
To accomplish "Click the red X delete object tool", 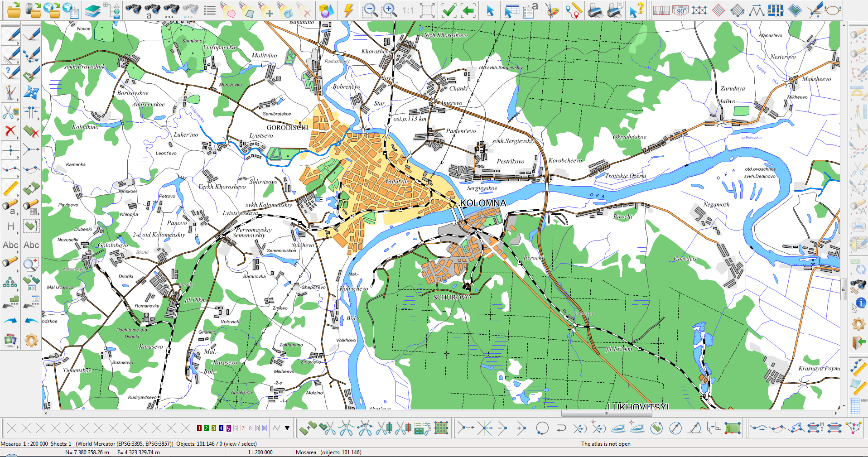I will pos(10,131).
